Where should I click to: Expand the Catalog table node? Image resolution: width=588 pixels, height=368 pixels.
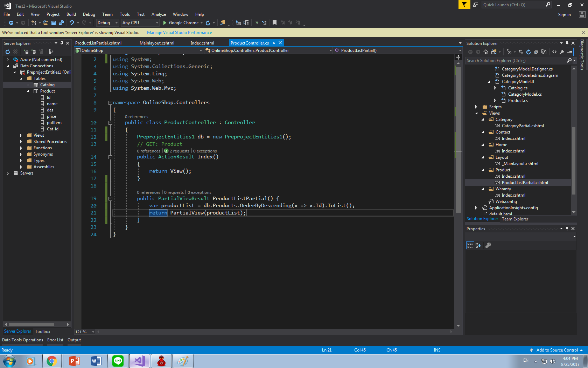click(28, 85)
